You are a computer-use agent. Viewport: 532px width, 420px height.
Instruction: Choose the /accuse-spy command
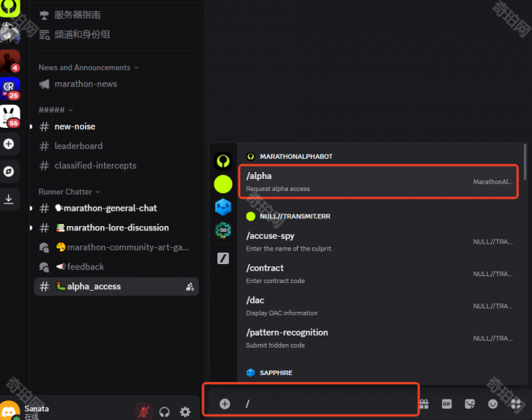click(x=378, y=241)
